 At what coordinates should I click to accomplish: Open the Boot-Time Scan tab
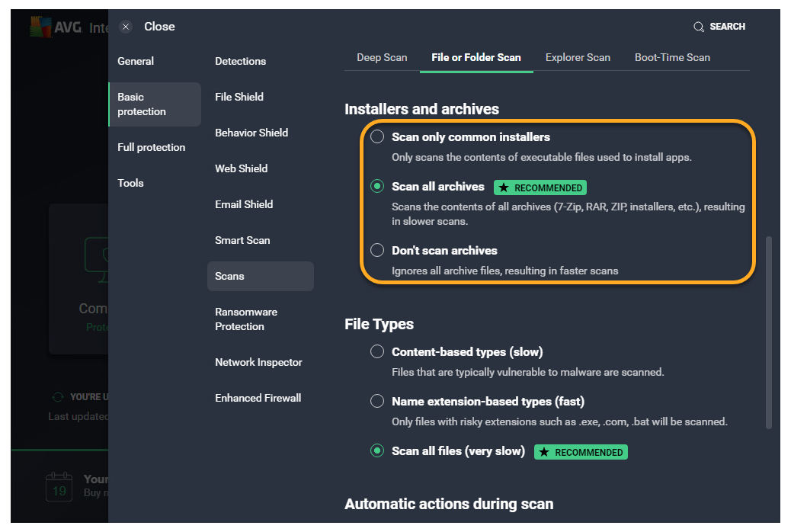[x=672, y=57]
